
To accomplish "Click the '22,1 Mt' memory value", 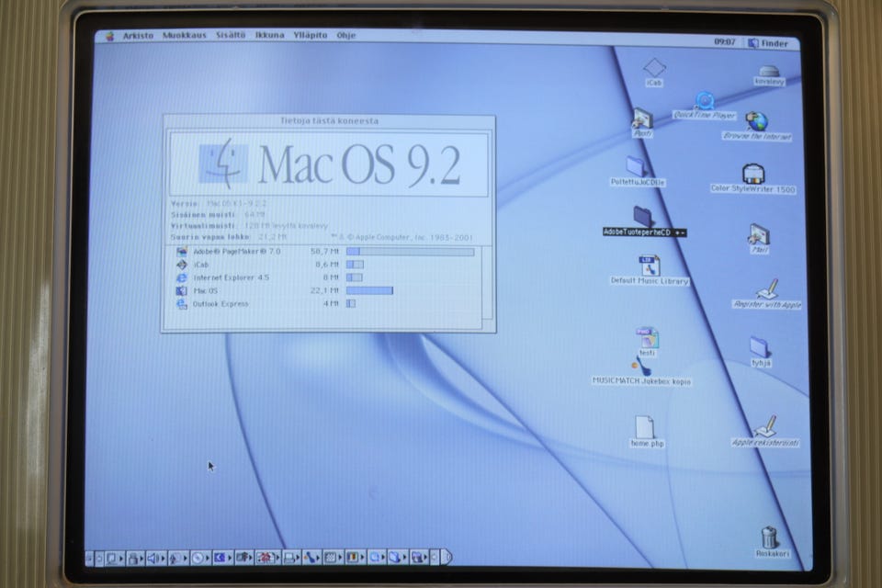I will click(x=324, y=291).
